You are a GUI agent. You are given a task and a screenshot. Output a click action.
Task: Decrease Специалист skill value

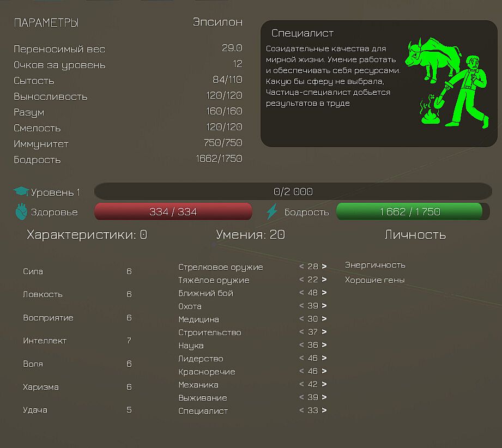coord(301,410)
